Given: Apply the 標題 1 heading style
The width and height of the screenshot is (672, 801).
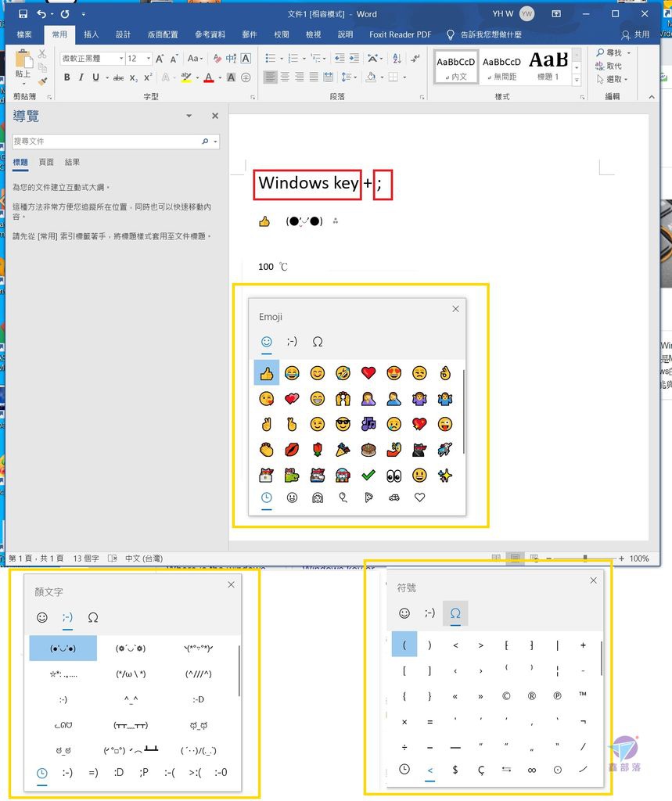Looking at the screenshot, I should pos(548,67).
